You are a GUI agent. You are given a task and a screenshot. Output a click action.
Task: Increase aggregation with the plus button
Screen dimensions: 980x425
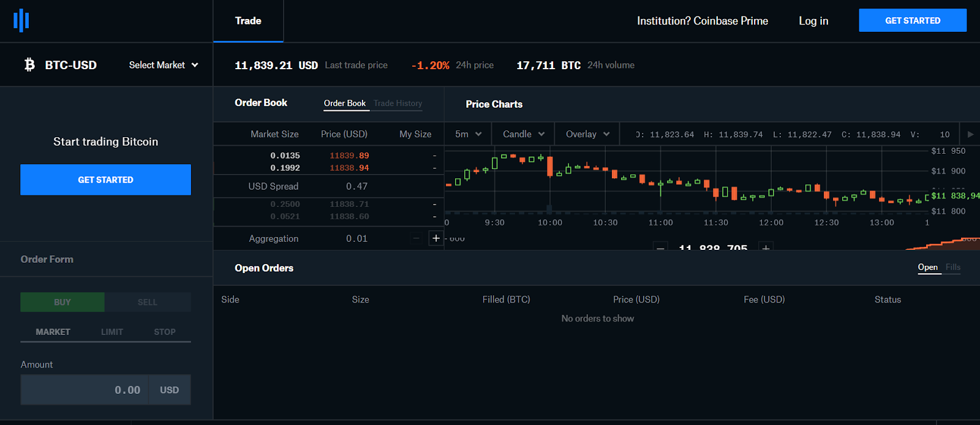(x=436, y=238)
